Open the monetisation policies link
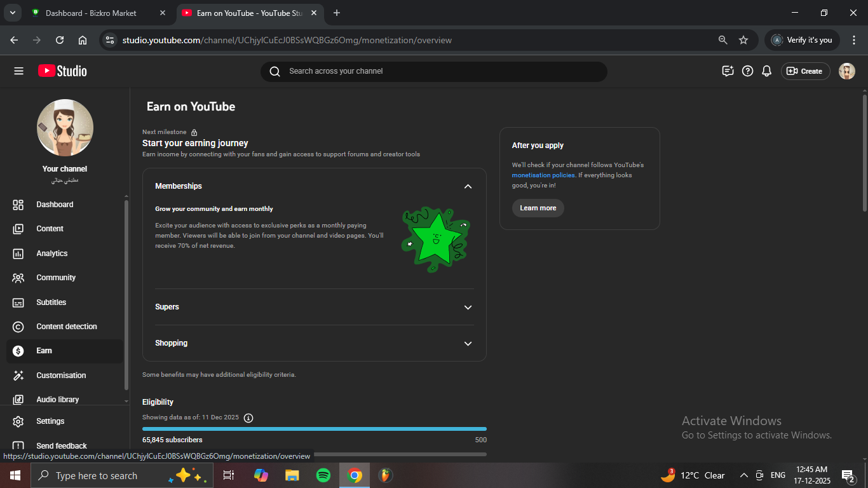The height and width of the screenshot is (488, 868). (543, 175)
